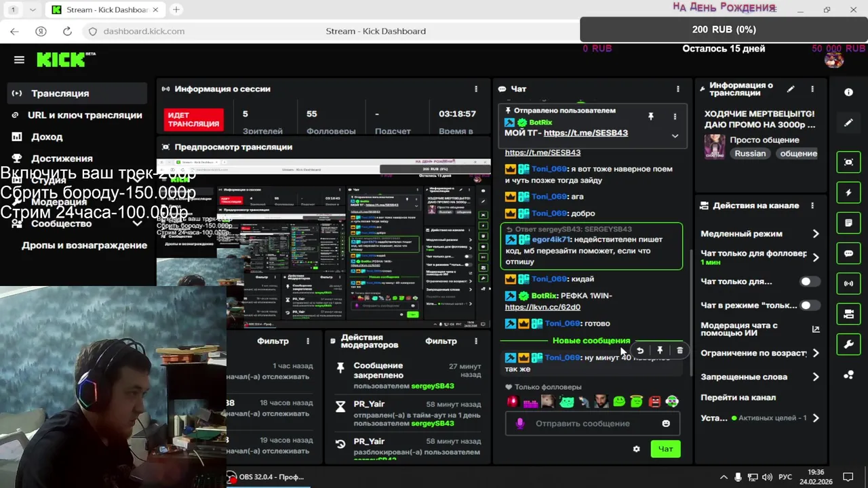The image size is (868, 488).
Task: Expand Медленный режим settings
Action: 816,234
